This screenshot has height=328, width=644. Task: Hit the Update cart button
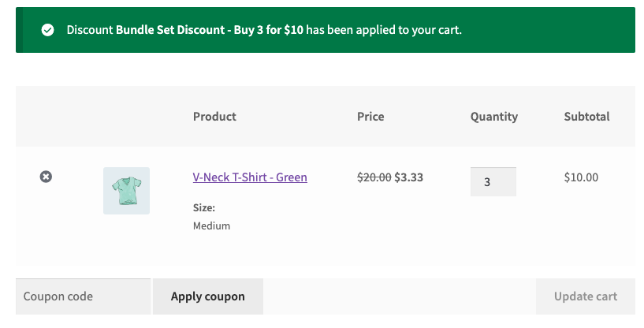coord(585,297)
